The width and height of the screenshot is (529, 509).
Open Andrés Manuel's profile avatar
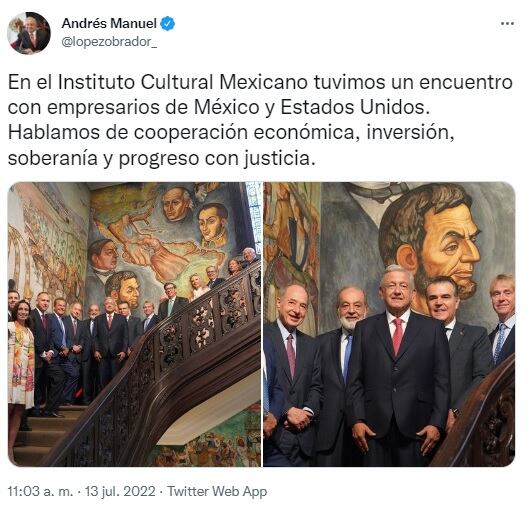click(29, 33)
